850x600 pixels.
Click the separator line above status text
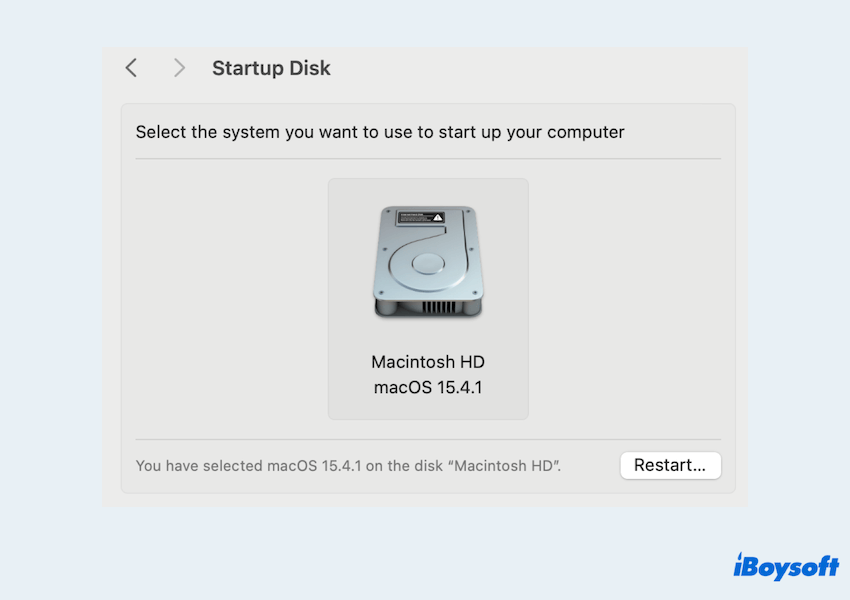click(428, 439)
